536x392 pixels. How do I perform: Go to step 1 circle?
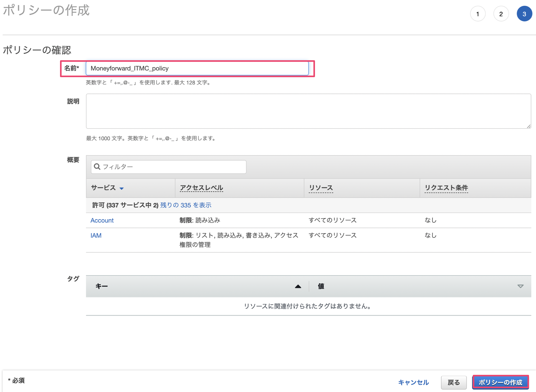477,14
